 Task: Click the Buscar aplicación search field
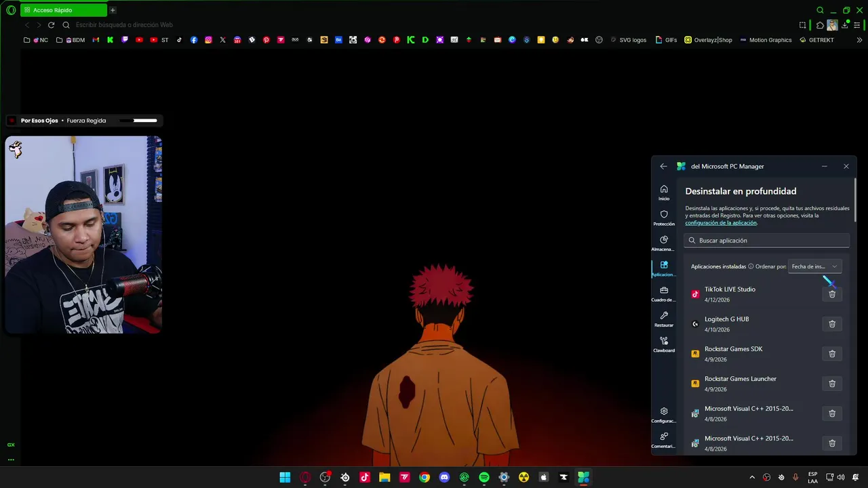(767, 241)
